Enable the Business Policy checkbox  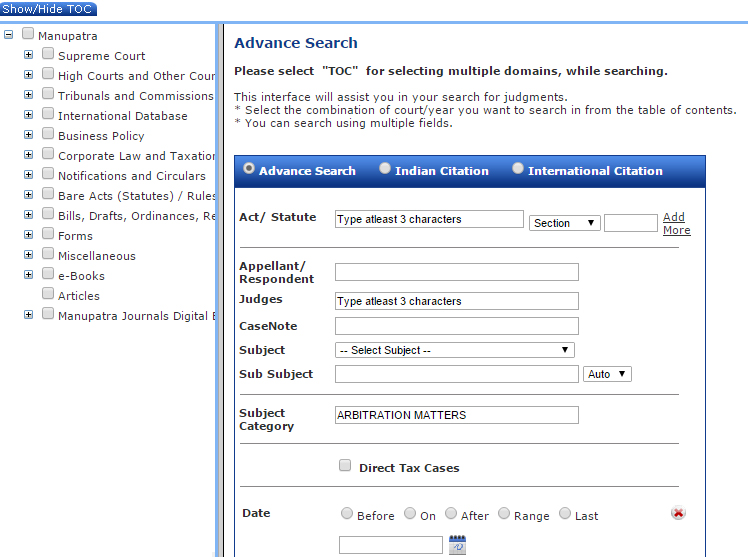48,134
